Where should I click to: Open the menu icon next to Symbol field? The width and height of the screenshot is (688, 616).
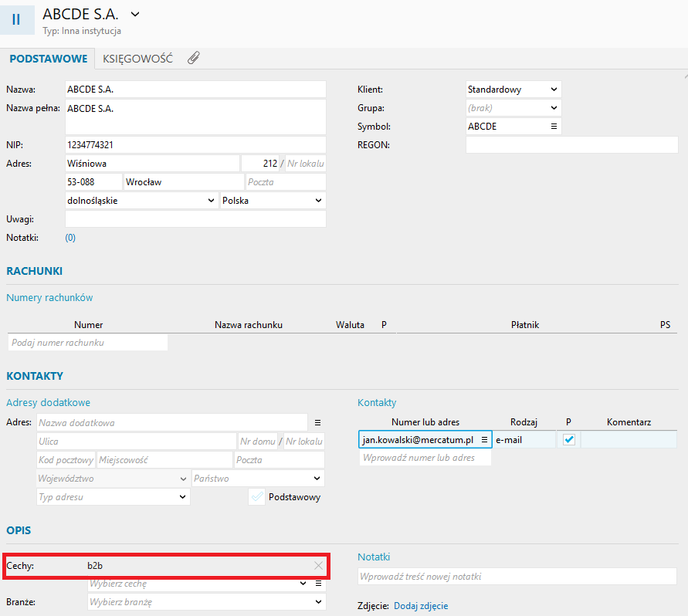[554, 127]
